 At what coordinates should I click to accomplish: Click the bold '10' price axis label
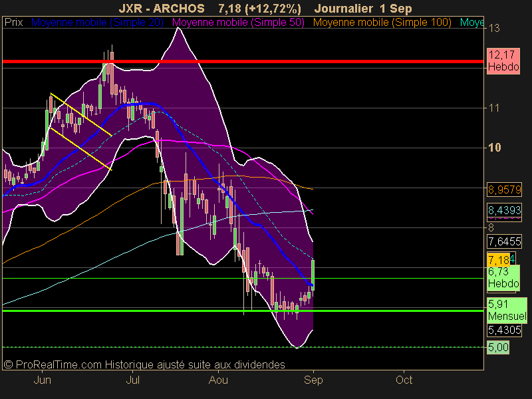coord(494,148)
